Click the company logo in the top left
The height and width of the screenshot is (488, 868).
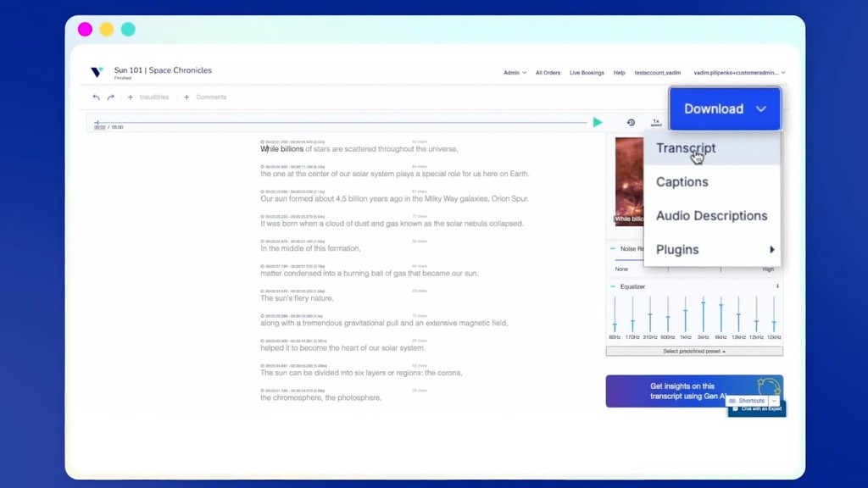(96, 71)
